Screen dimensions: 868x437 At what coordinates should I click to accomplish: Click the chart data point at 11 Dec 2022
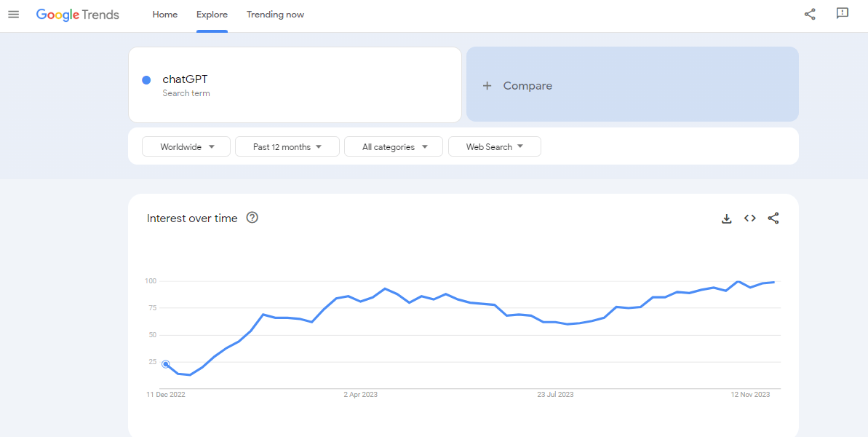coord(165,364)
